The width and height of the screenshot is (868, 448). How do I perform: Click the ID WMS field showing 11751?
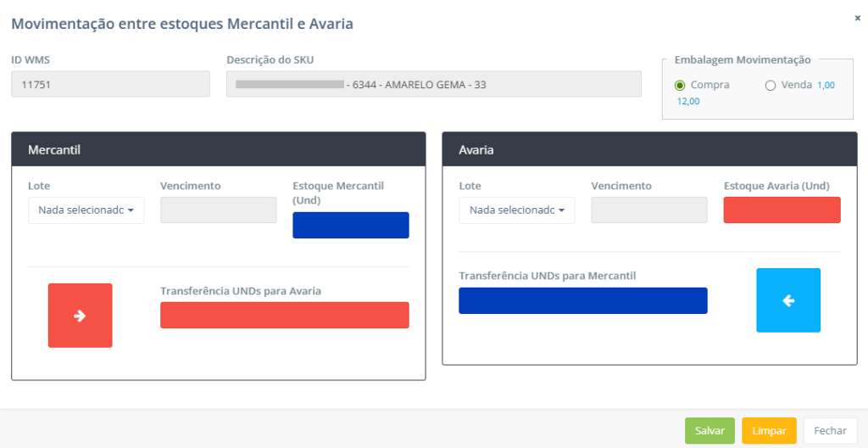point(110,84)
